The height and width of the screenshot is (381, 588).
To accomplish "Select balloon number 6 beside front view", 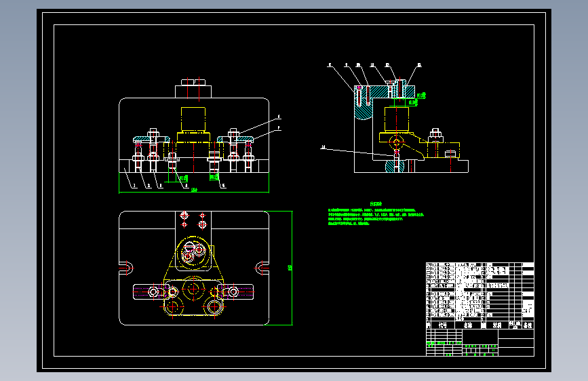I will click(279, 117).
